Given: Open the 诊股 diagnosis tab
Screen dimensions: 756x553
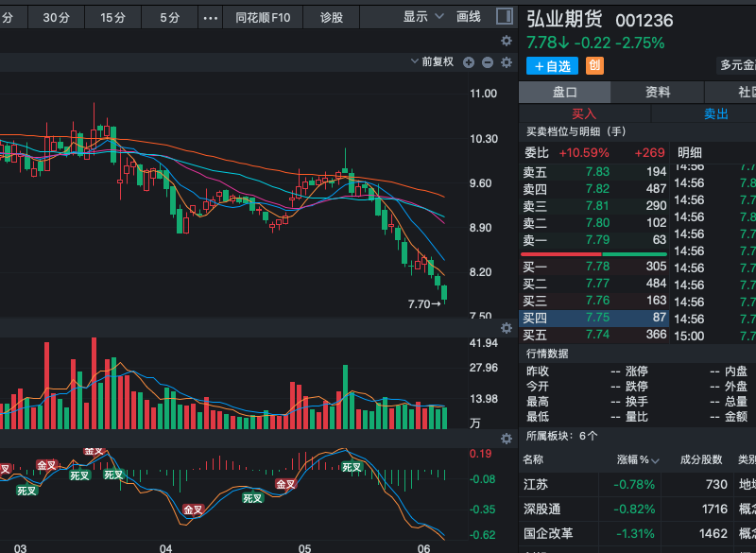Looking at the screenshot, I should tap(332, 18).
